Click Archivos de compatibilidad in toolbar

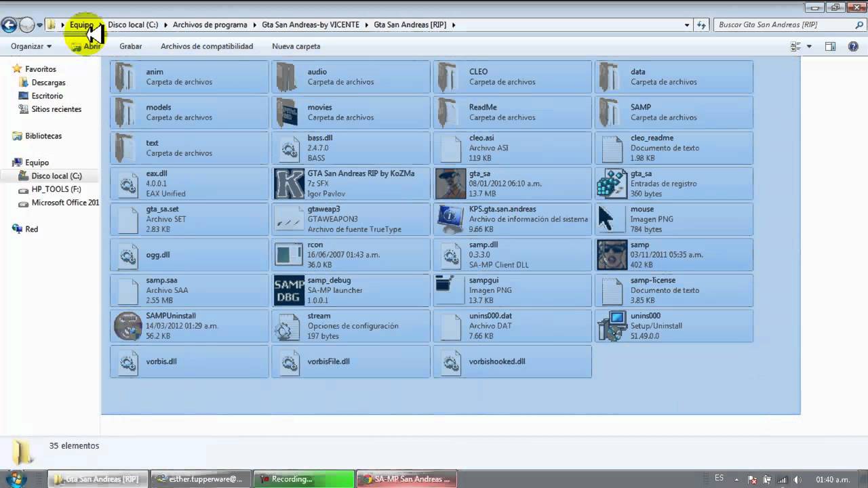click(x=207, y=46)
